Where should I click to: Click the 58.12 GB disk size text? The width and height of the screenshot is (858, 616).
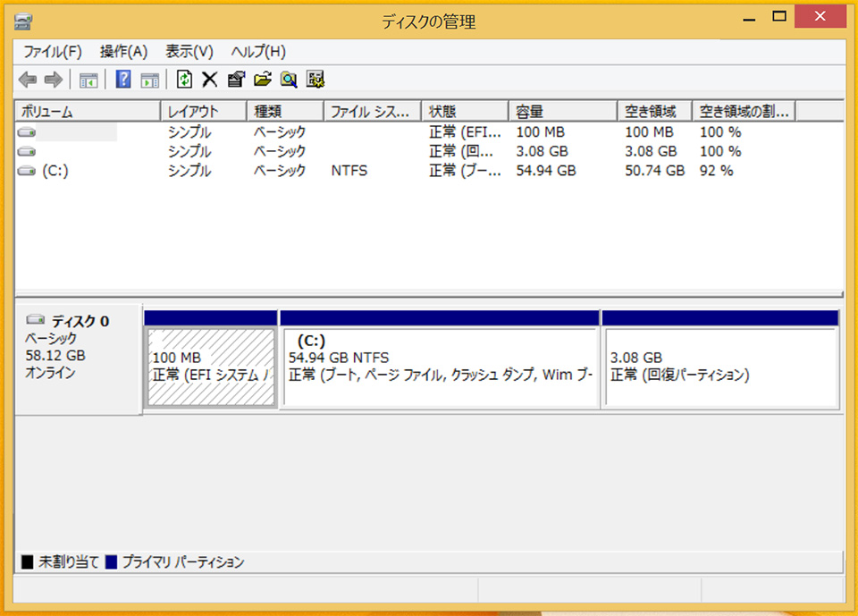click(x=55, y=355)
